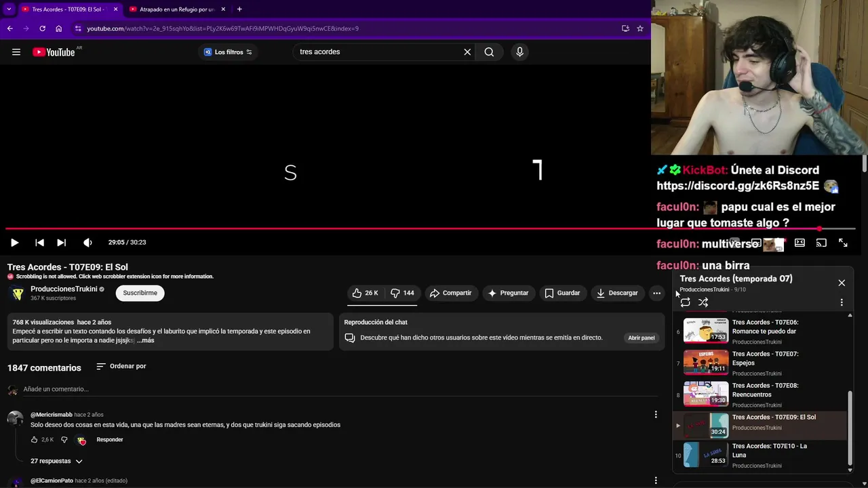Image resolution: width=868 pixels, height=488 pixels.
Task: Share the video via Compartir
Action: (450, 293)
